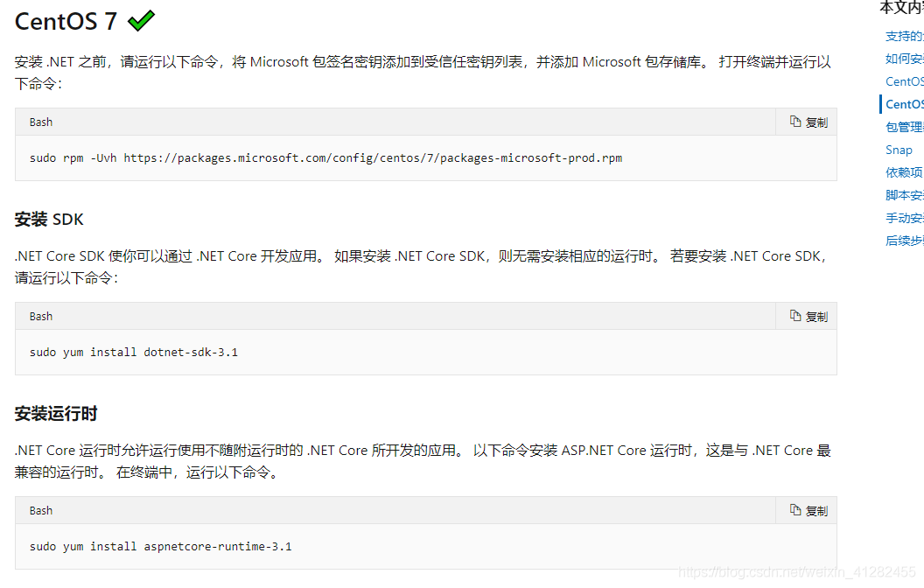Click the CentOS 7 heading

click(66, 22)
